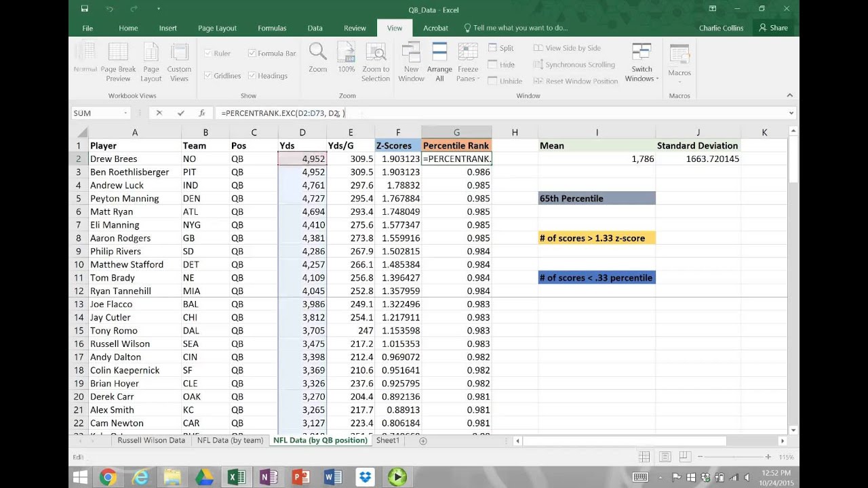Screen dimensions: 868x488
Task: Open Word from taskbar
Action: coord(333,477)
